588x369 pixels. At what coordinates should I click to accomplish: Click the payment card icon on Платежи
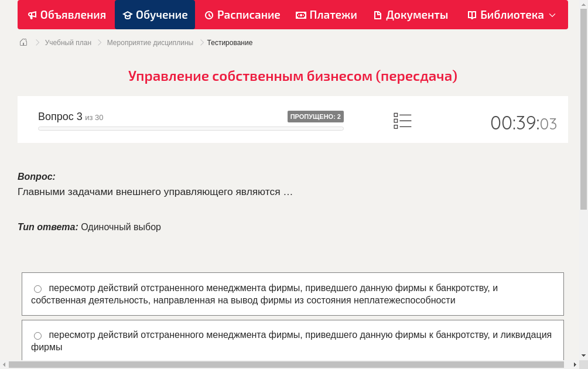point(301,15)
